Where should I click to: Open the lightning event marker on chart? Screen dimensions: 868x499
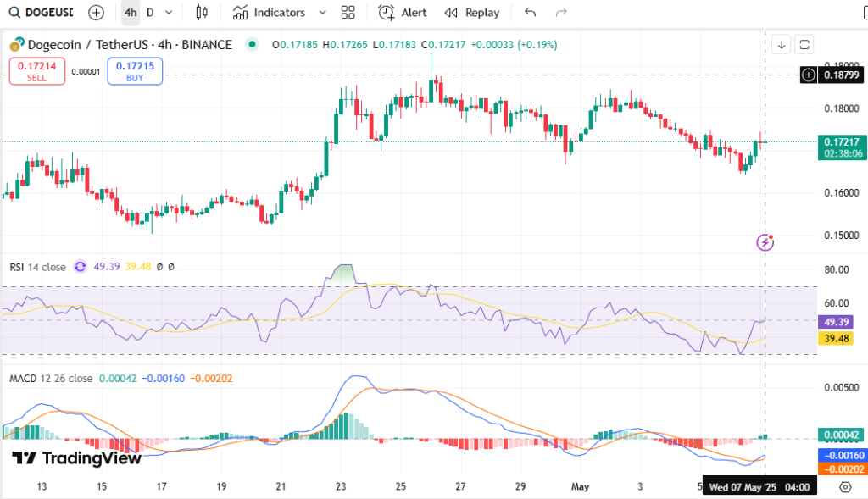(765, 241)
